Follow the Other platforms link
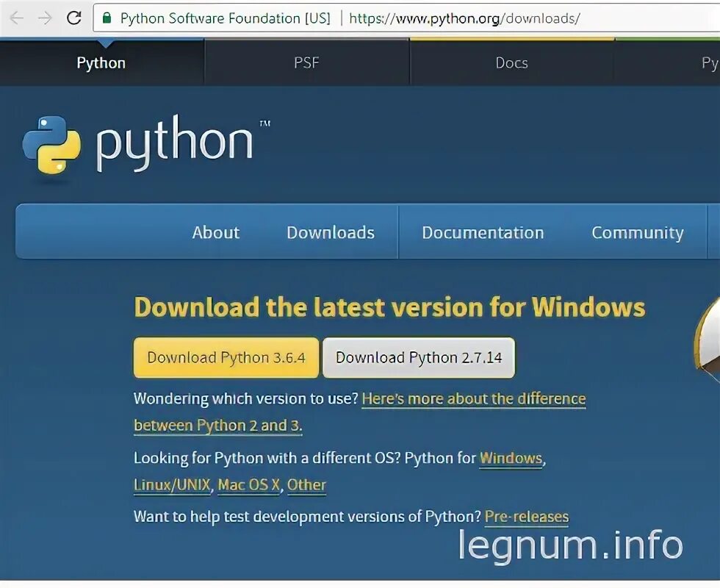The width and height of the screenshot is (720, 588). coord(307,485)
